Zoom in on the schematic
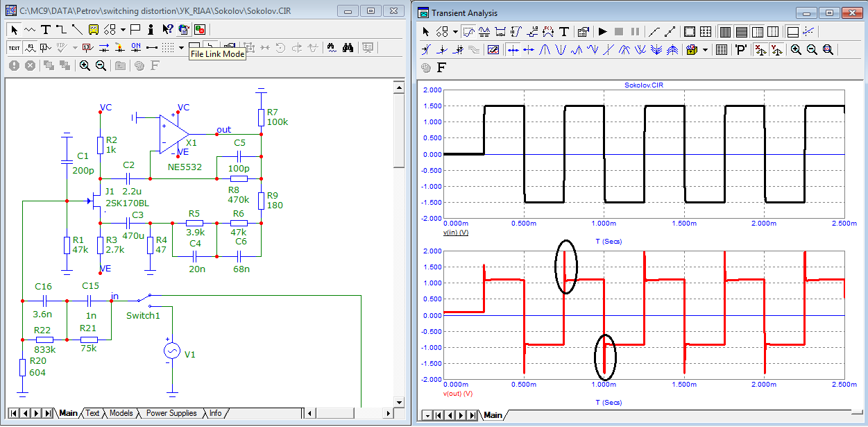Screen dimensions: 868x427 [x=85, y=65]
